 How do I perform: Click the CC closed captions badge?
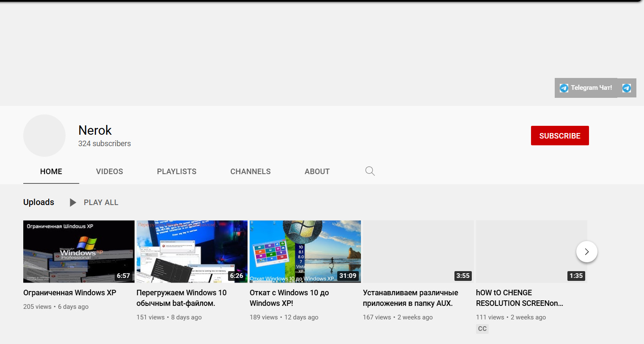[x=482, y=329]
